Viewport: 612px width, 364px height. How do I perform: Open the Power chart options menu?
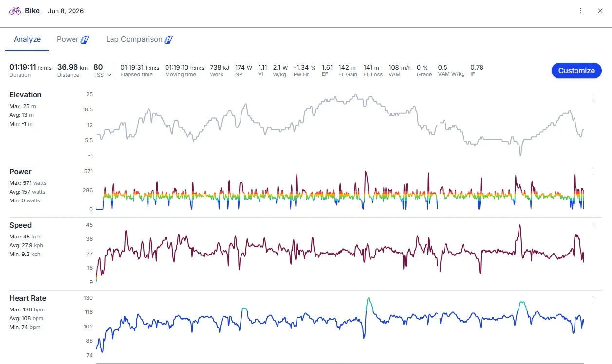pyautogui.click(x=593, y=172)
